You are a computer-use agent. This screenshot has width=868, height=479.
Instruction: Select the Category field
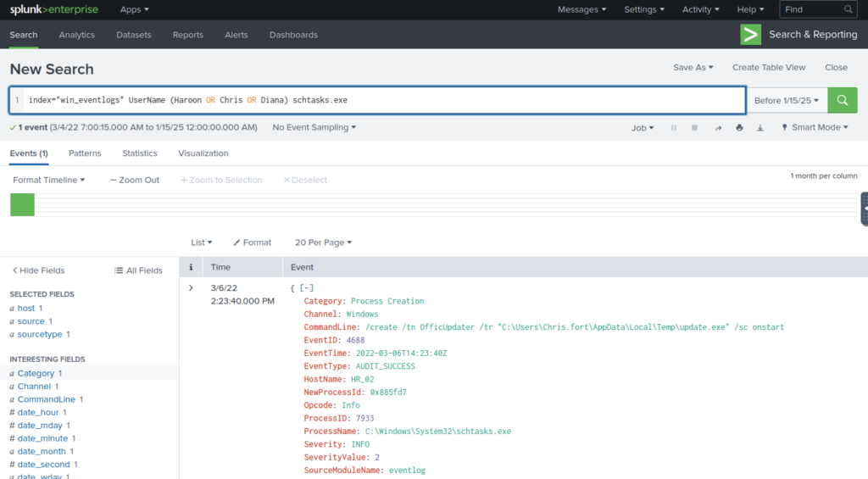(36, 373)
